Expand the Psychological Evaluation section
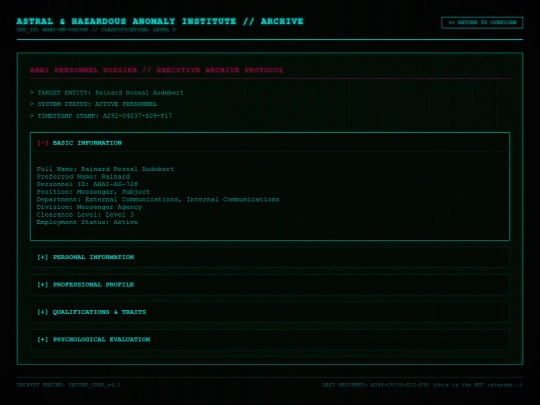The image size is (540, 405). 270,339
